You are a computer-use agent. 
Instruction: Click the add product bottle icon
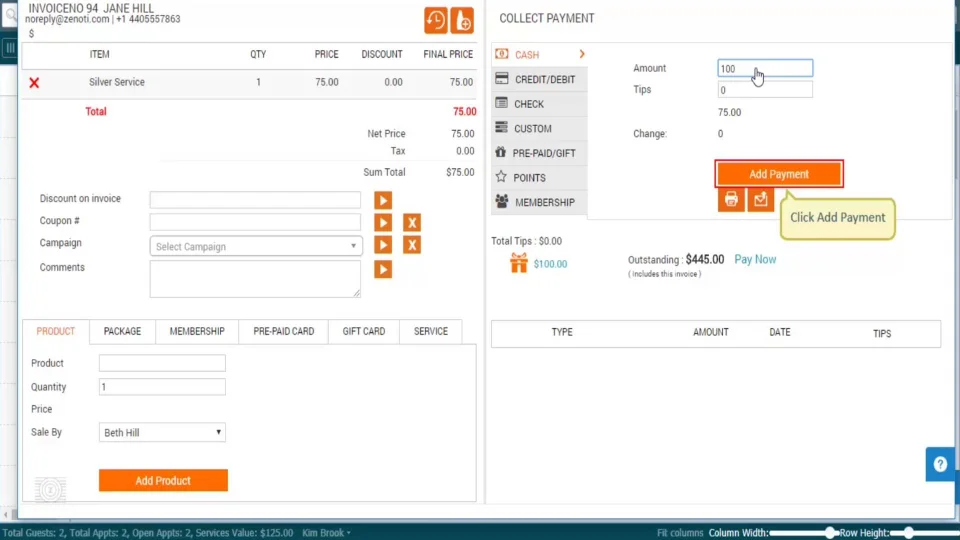462,20
